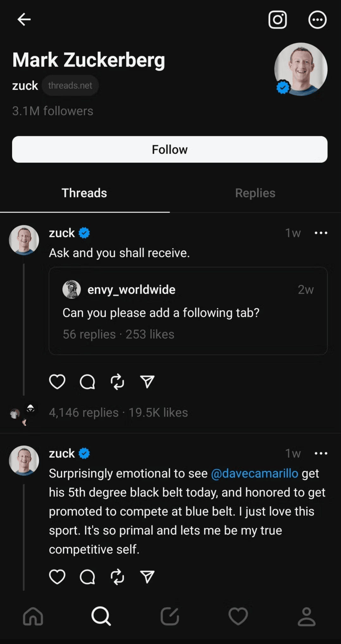
Task: Go to the Home feed
Action: [x=33, y=616]
